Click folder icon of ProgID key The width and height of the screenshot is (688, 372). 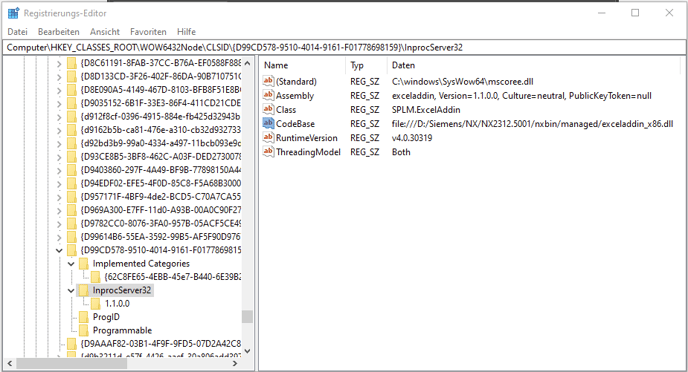(x=83, y=317)
